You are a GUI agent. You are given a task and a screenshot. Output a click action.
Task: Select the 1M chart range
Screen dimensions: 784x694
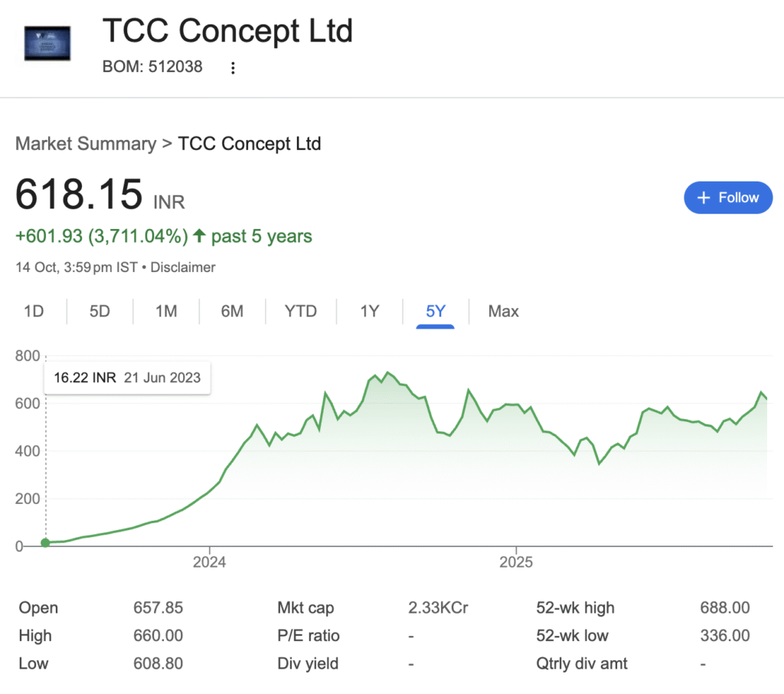[x=166, y=312]
